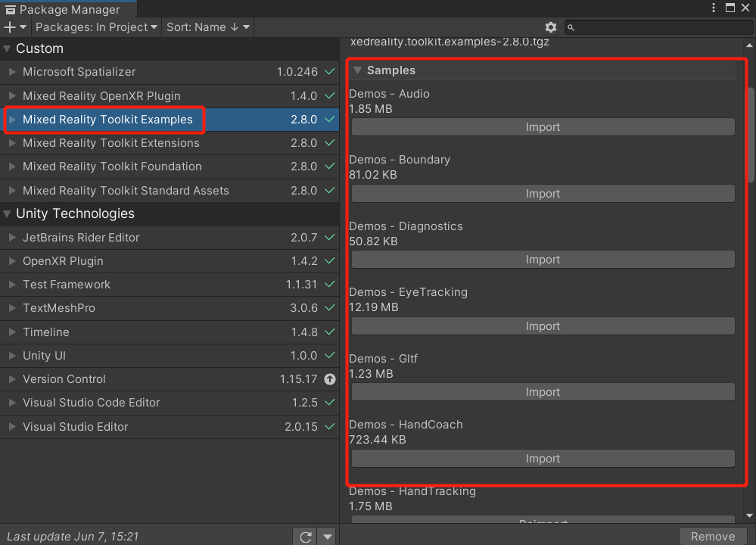Click the Version Control update available icon
Screen dimensions: 756x545
[x=330, y=379]
